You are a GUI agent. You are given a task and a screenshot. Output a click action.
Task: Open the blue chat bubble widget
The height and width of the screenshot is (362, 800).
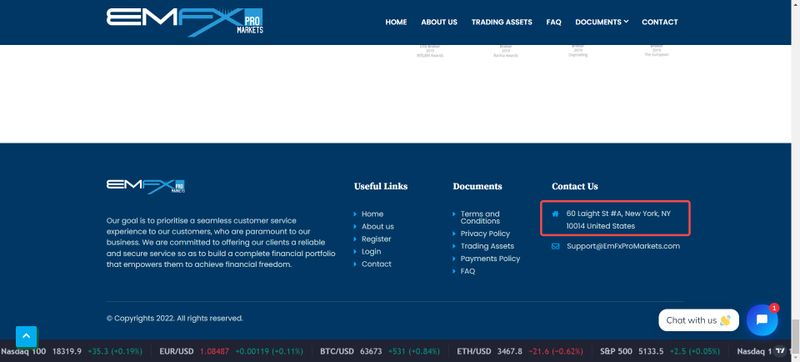(762, 320)
